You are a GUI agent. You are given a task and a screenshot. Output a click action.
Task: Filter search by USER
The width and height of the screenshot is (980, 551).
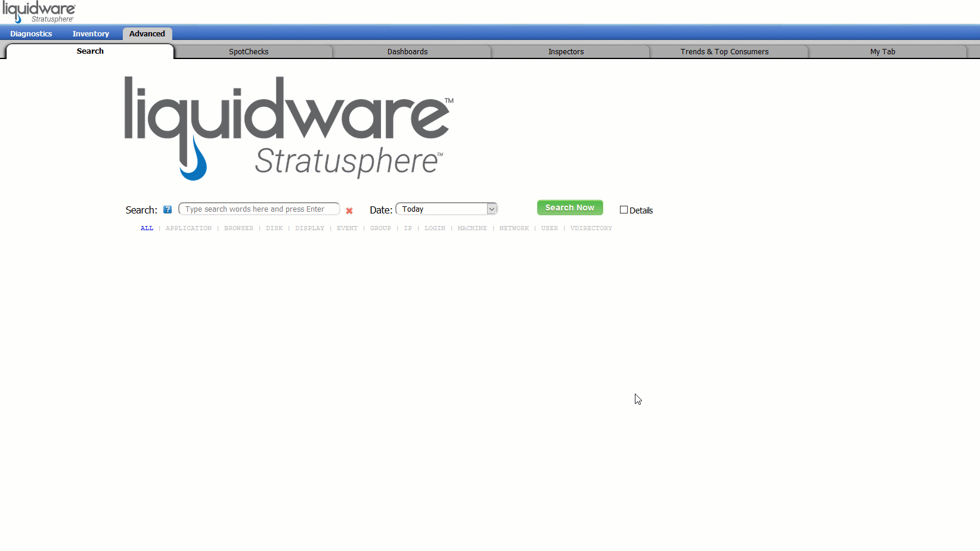(550, 228)
